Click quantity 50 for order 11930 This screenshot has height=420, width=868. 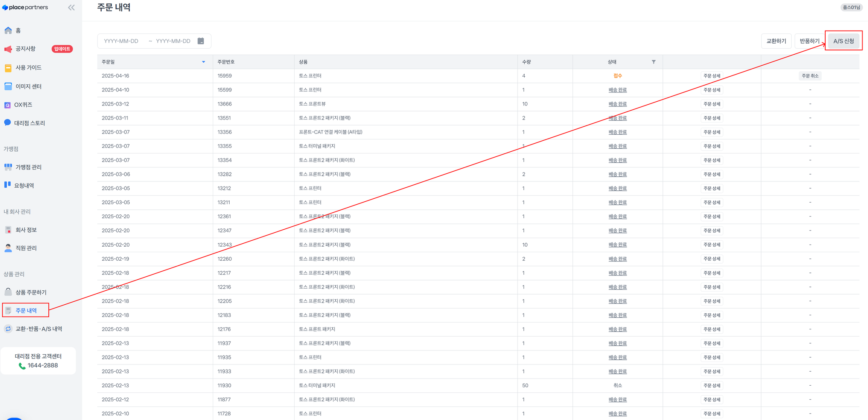(x=525, y=386)
